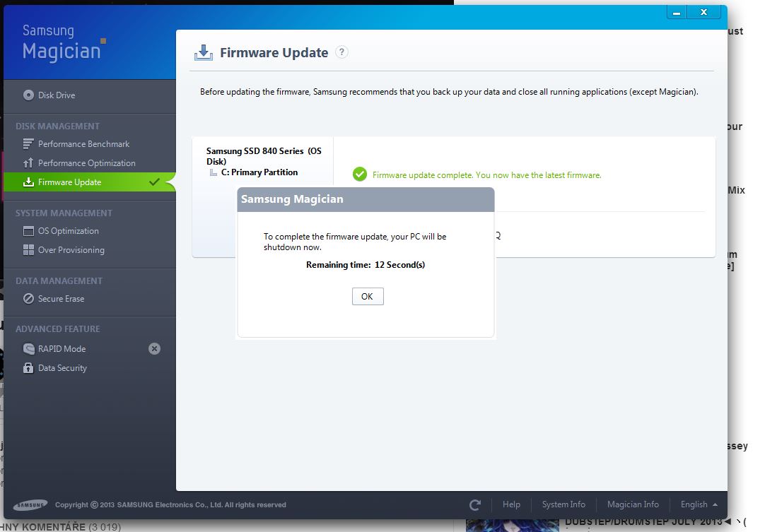Click the RAPID Mode icon

point(28,348)
